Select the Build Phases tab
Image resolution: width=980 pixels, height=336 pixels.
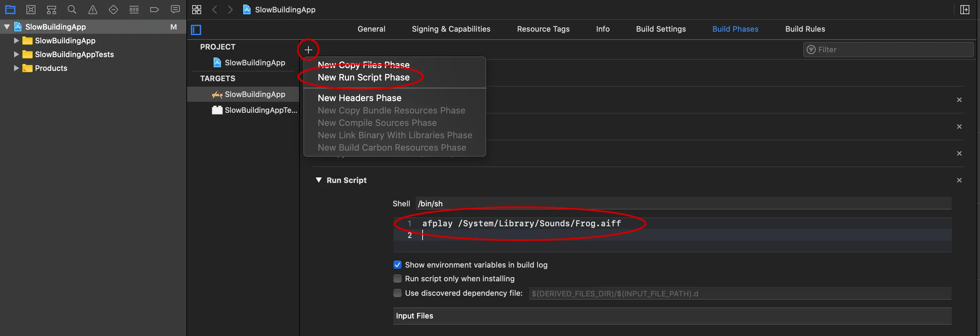pyautogui.click(x=735, y=29)
